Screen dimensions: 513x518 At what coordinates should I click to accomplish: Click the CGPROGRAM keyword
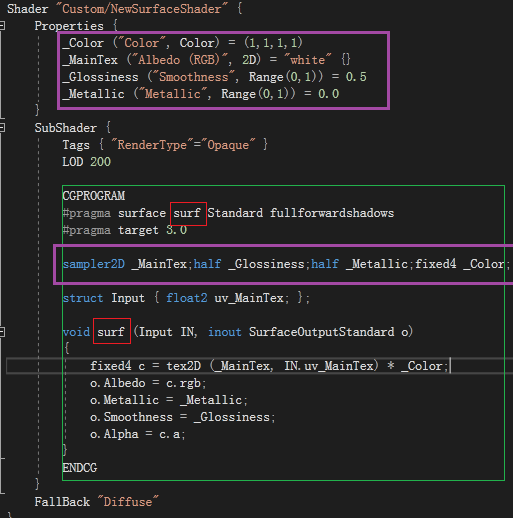coord(94,196)
